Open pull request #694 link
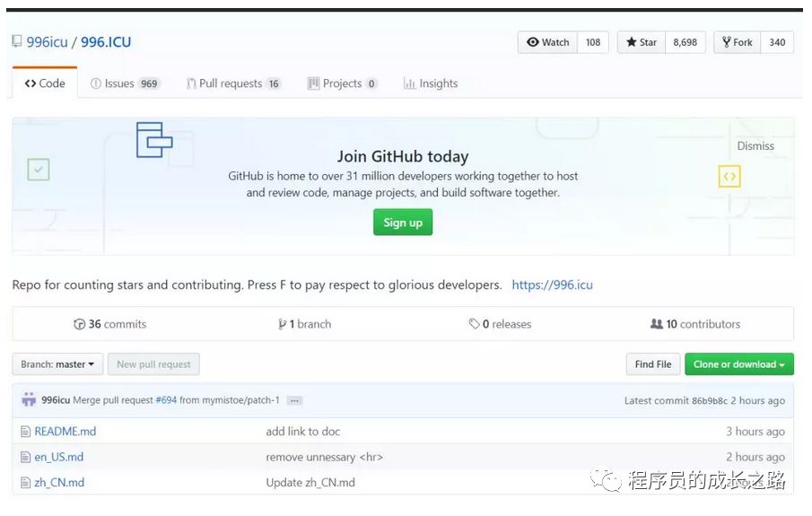 (166, 400)
